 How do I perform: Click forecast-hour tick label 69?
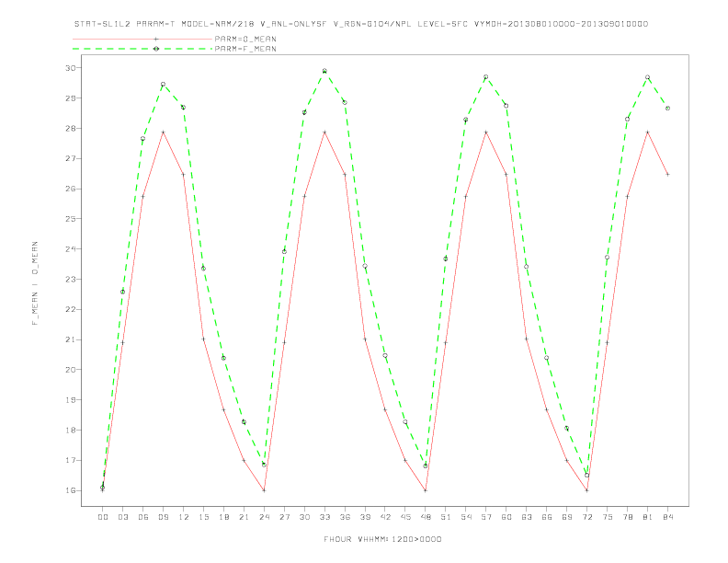pyautogui.click(x=567, y=517)
